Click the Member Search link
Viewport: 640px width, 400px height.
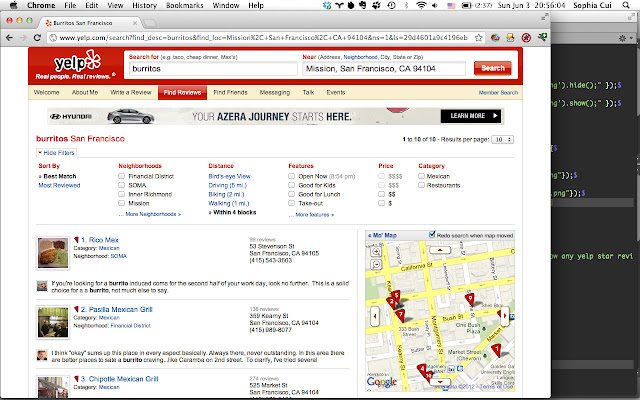point(498,93)
